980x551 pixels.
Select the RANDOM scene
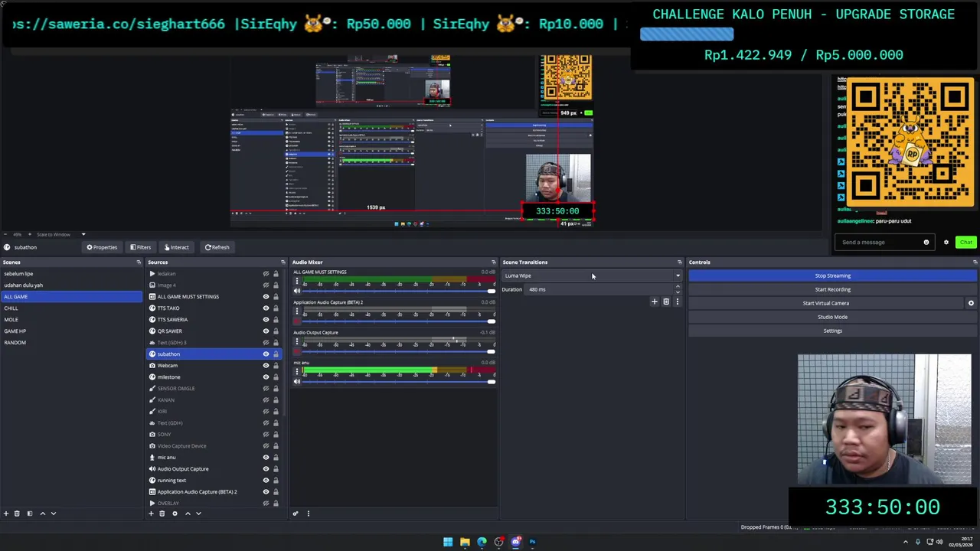point(15,342)
